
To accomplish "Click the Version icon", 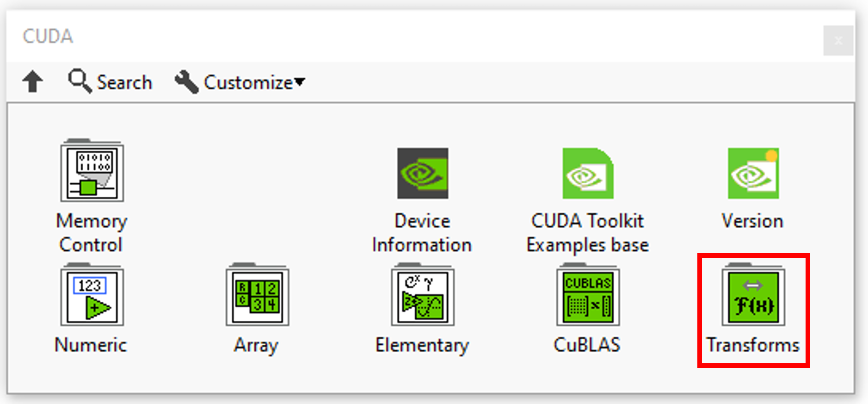I will [753, 173].
